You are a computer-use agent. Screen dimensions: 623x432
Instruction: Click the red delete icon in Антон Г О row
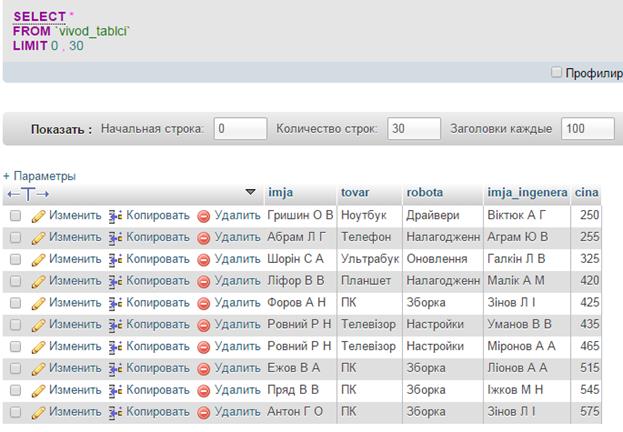203,413
